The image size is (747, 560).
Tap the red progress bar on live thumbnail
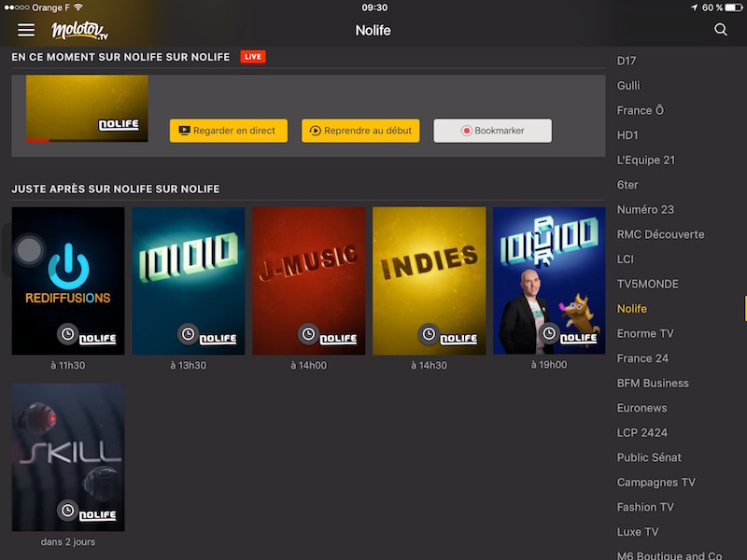tap(37, 141)
